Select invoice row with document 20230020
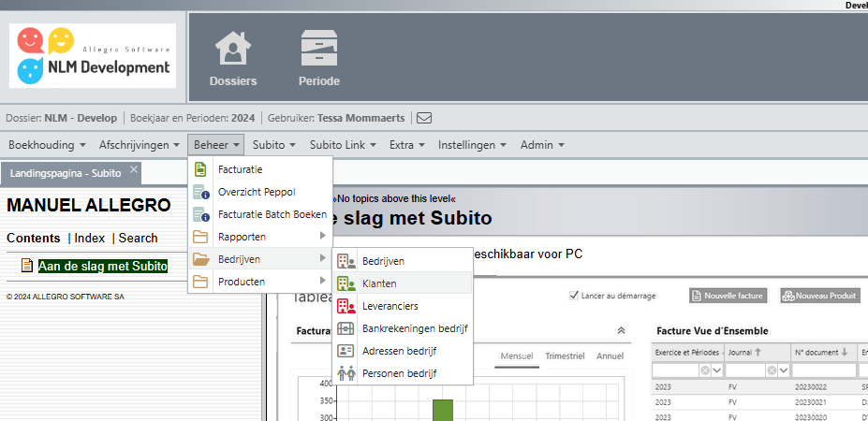 [759, 416]
